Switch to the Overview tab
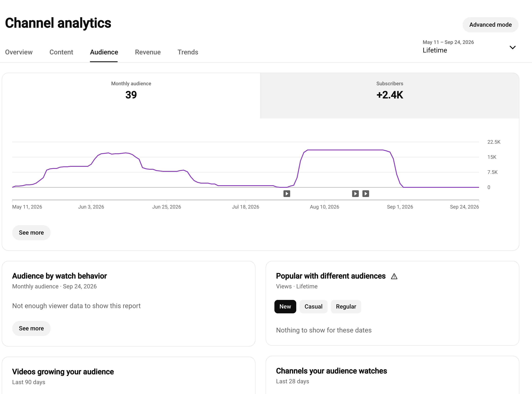Image resolution: width=532 pixels, height=394 pixels. (x=19, y=52)
